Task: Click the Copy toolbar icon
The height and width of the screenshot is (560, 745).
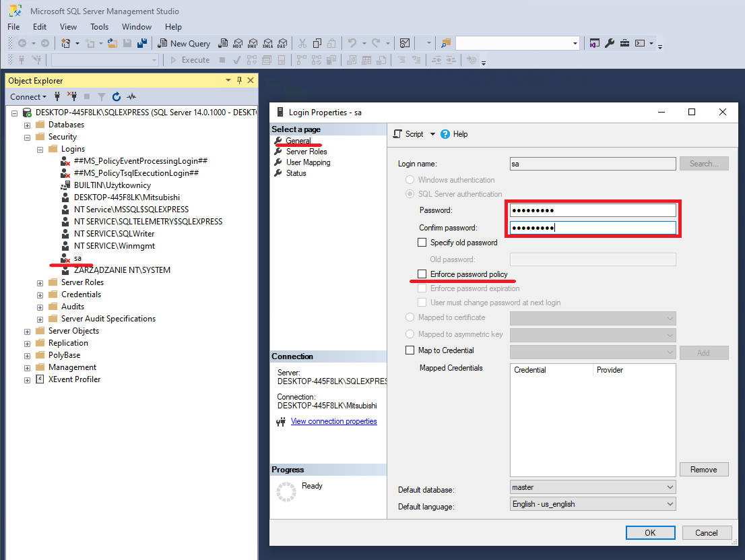Action: pos(317,43)
